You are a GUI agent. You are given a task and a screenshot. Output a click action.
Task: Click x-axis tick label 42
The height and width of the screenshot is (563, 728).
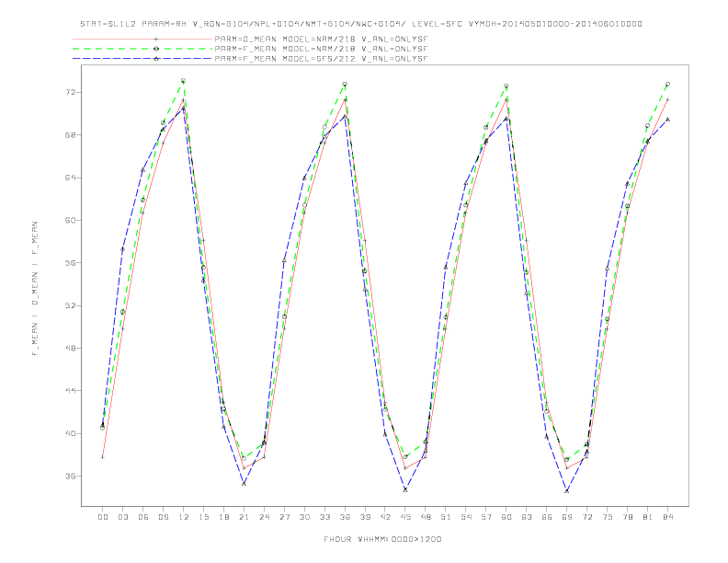[x=385, y=517]
